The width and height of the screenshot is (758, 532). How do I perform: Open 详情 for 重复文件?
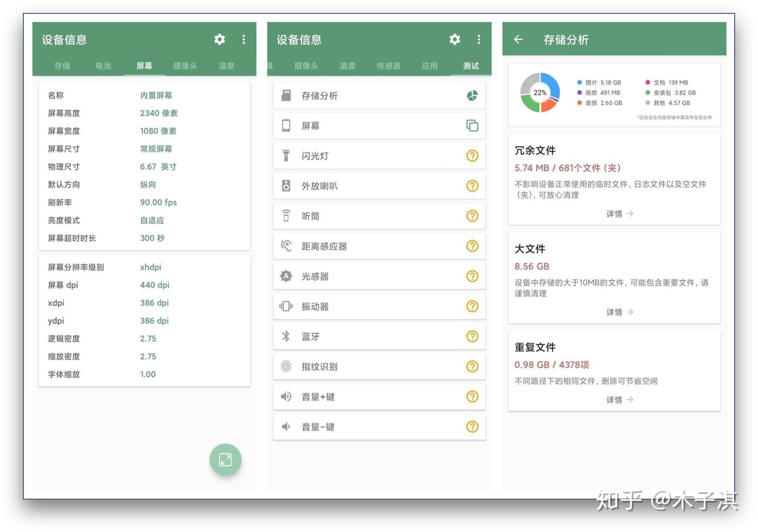tap(620, 400)
